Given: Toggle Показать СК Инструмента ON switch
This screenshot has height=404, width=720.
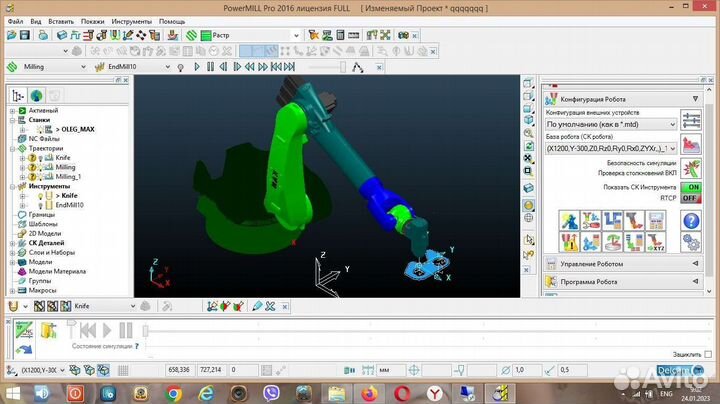Looking at the screenshot, I should (x=690, y=187).
